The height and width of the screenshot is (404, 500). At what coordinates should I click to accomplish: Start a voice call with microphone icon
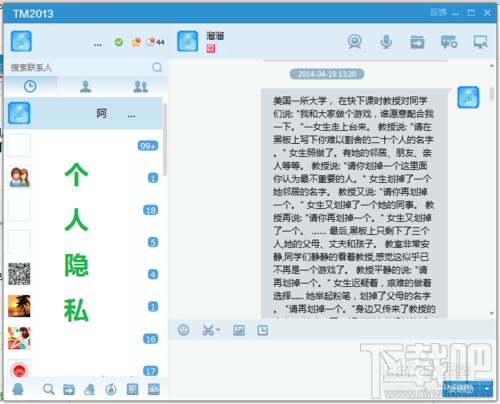click(386, 42)
